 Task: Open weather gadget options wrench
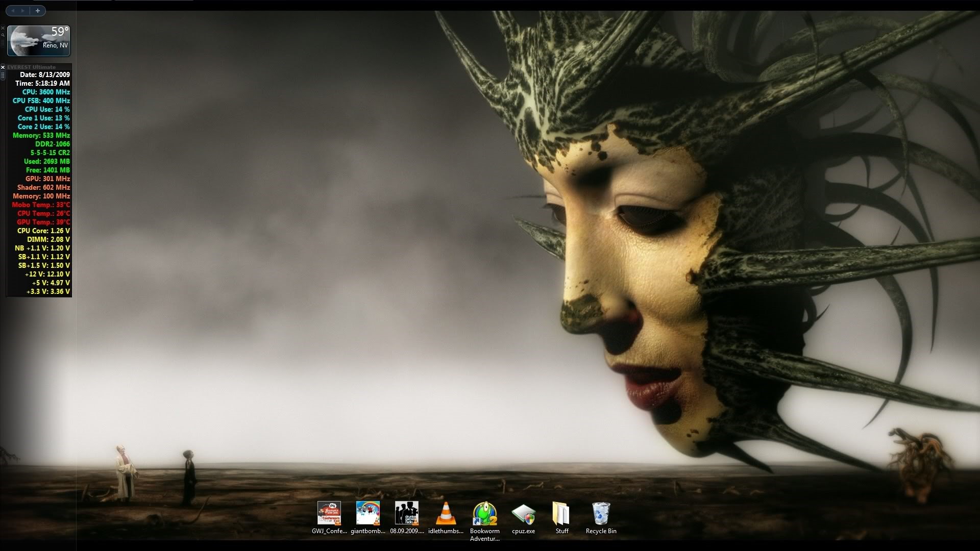tap(3, 35)
